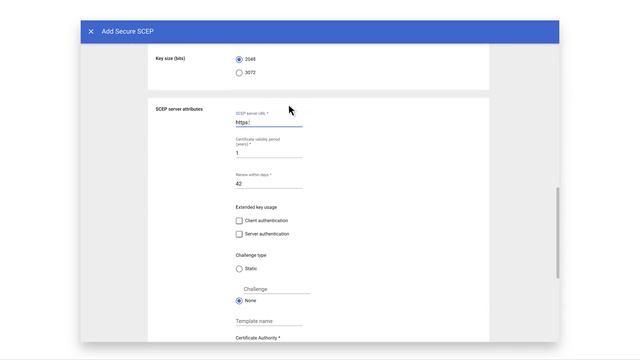The image size is (640, 360).
Task: Click the 'SCEP server attributes' heading
Action: (179, 109)
